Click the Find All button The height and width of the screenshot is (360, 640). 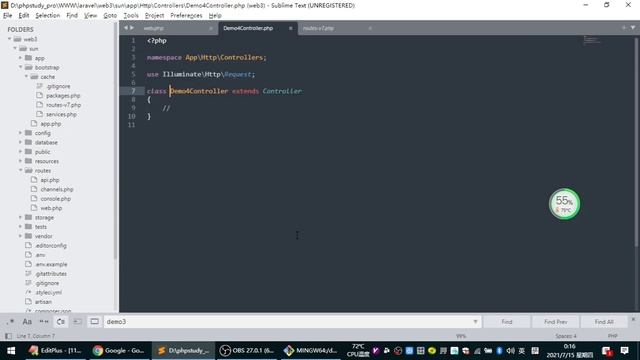tap(604, 322)
